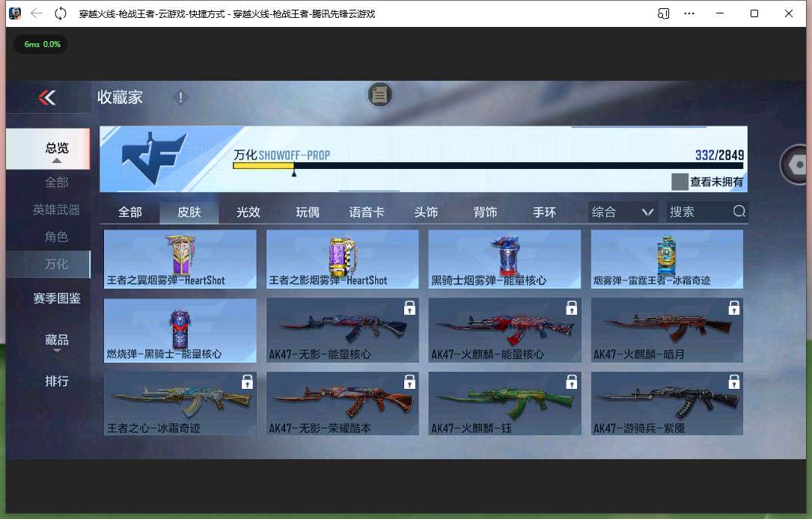The width and height of the screenshot is (812, 519).
Task: Switch to the 背饰 tab
Action: [x=485, y=212]
